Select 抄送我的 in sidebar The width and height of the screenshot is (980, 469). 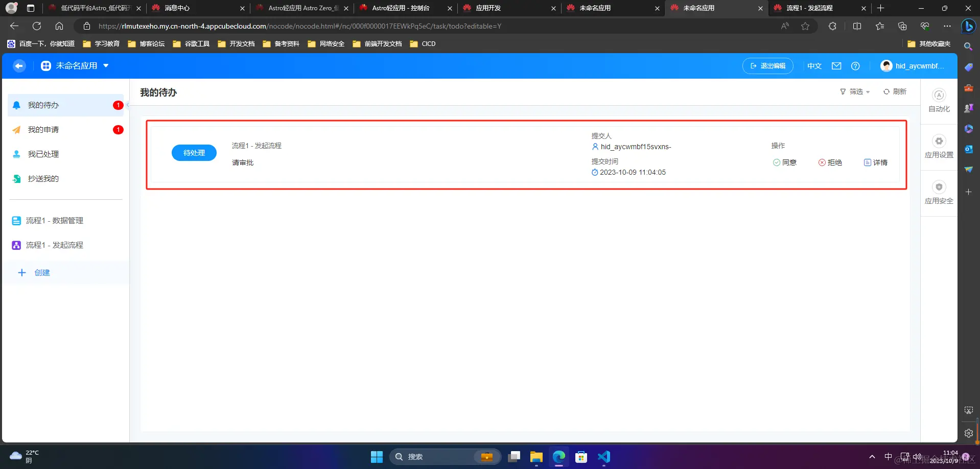(x=66, y=179)
